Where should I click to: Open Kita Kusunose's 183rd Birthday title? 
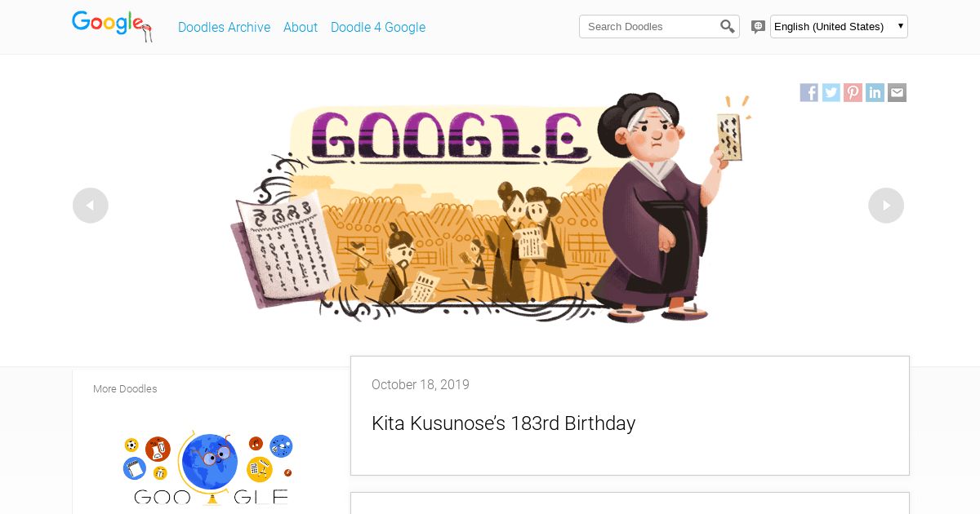(x=503, y=423)
